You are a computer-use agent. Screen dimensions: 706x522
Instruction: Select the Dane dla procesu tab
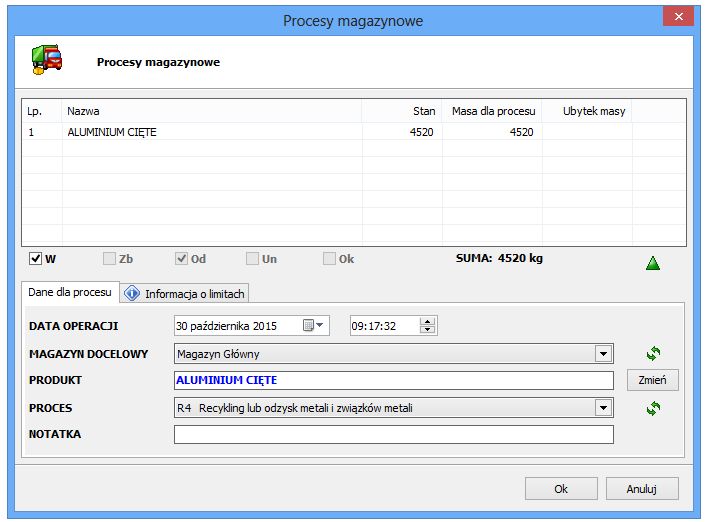70,292
